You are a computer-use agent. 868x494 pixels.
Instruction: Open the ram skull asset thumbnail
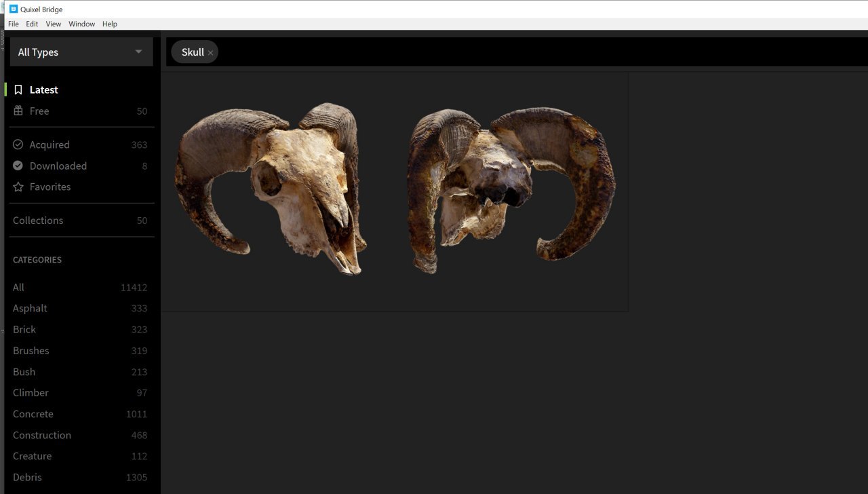click(395, 192)
